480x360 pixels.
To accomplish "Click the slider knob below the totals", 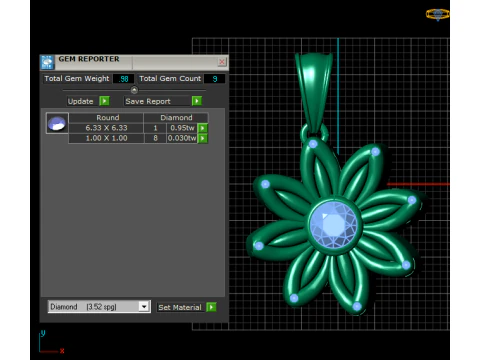I will pyautogui.click(x=134, y=90).
